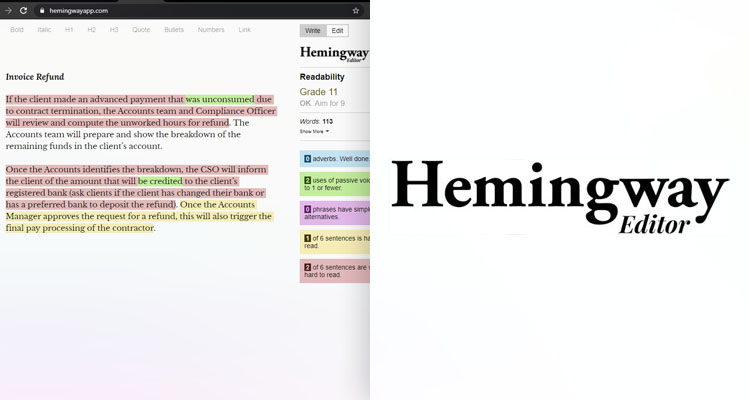
Task: Click the adverbs count blue card
Action: click(335, 159)
